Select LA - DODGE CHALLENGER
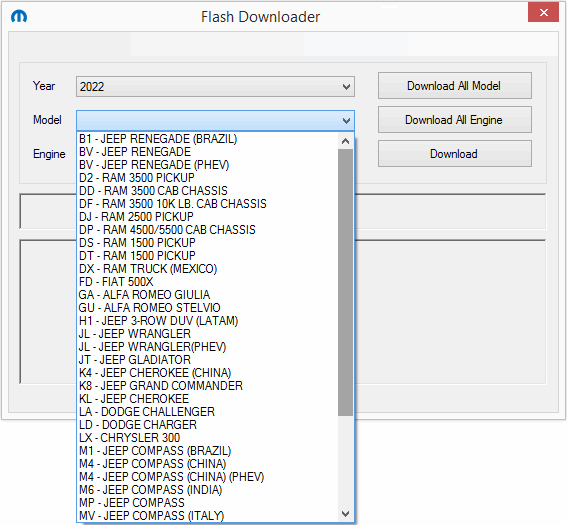This screenshot has width=567, height=525. 208,412
